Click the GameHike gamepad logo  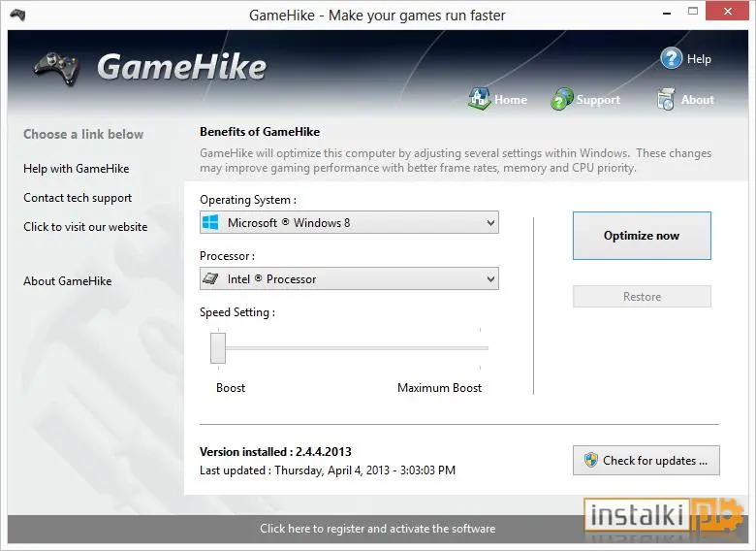(x=56, y=69)
